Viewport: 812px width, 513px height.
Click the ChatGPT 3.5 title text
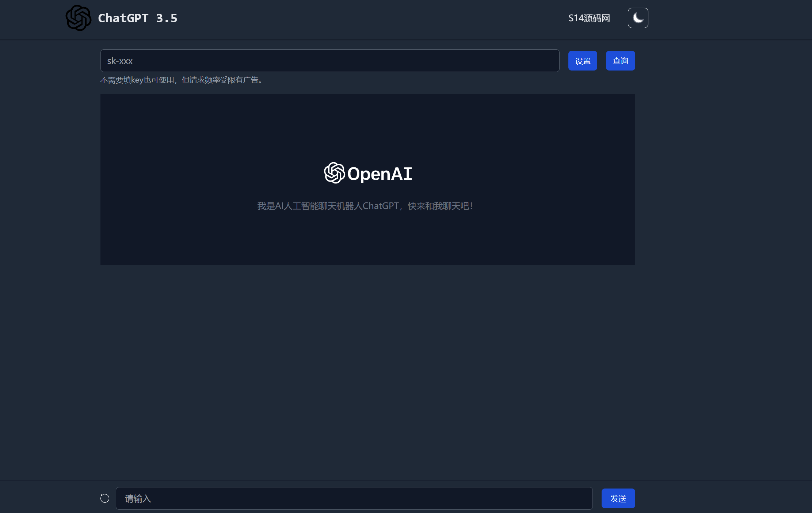138,18
